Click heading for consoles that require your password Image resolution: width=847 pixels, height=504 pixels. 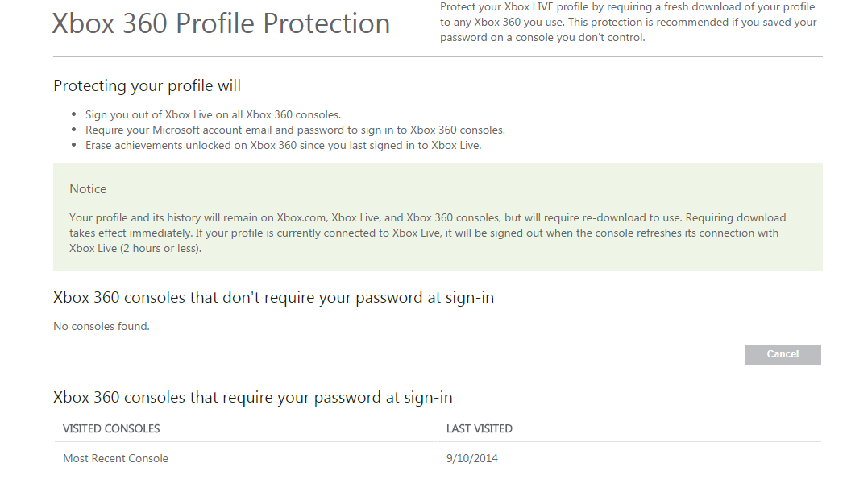click(252, 397)
